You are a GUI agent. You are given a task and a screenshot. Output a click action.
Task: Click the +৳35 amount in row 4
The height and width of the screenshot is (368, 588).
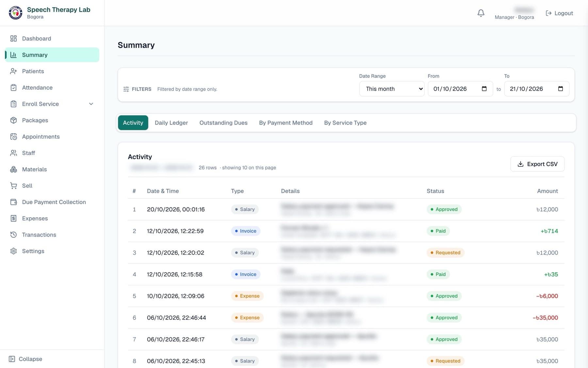point(551,274)
